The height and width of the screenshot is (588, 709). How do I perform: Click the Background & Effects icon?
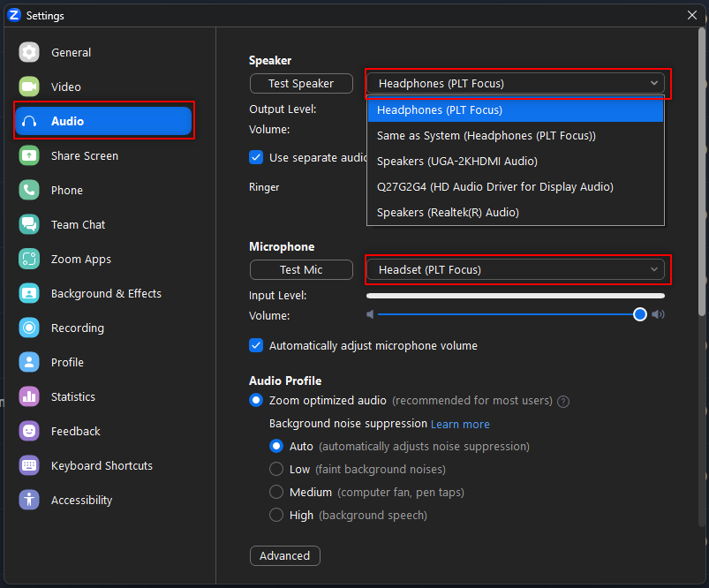(x=29, y=293)
